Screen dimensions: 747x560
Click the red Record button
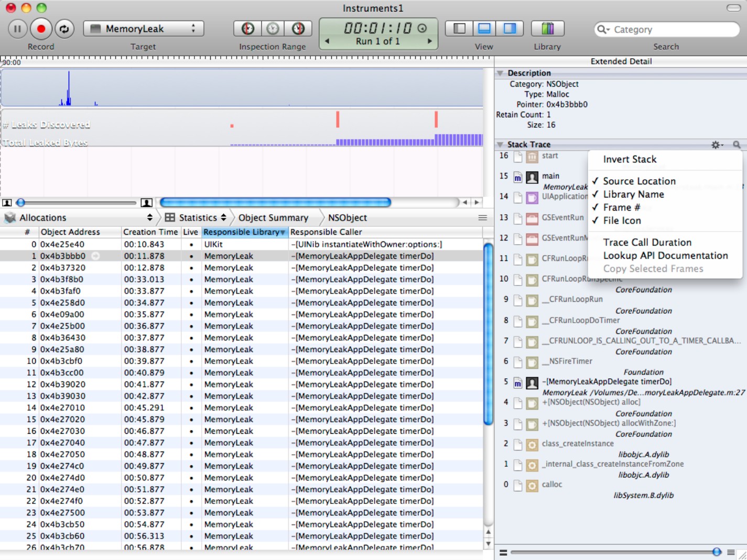(x=41, y=29)
